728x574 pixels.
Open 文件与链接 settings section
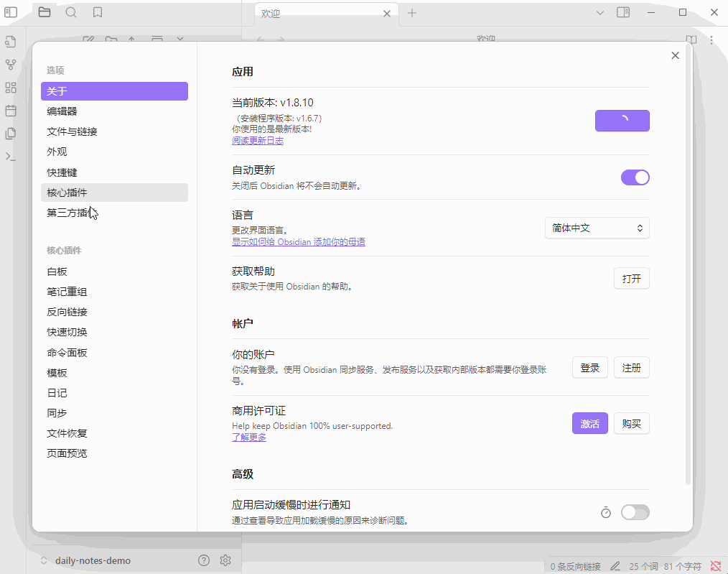tap(114, 131)
